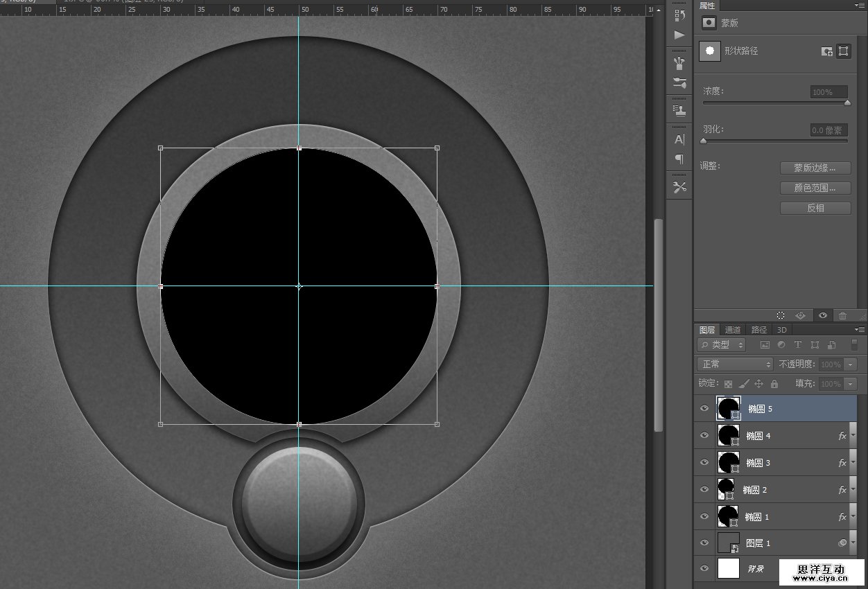
Task: Open the Character panel icon
Action: (x=679, y=139)
